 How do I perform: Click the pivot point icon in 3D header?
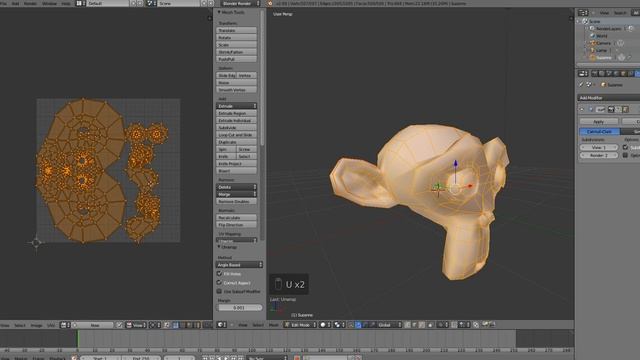(339, 325)
